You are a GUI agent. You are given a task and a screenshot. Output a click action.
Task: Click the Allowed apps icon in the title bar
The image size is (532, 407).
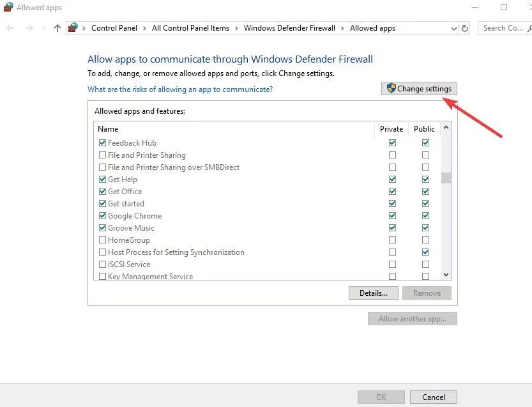pyautogui.click(x=7, y=7)
